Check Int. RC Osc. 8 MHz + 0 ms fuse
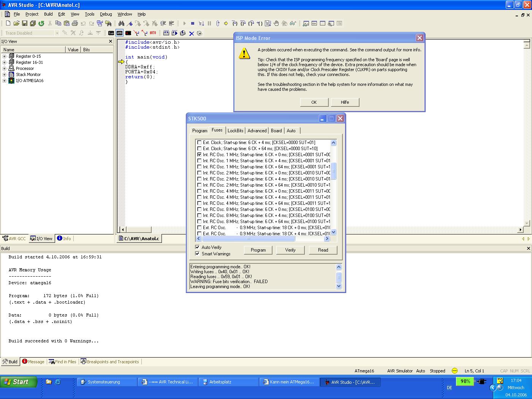The width and height of the screenshot is (532, 399). (x=199, y=209)
